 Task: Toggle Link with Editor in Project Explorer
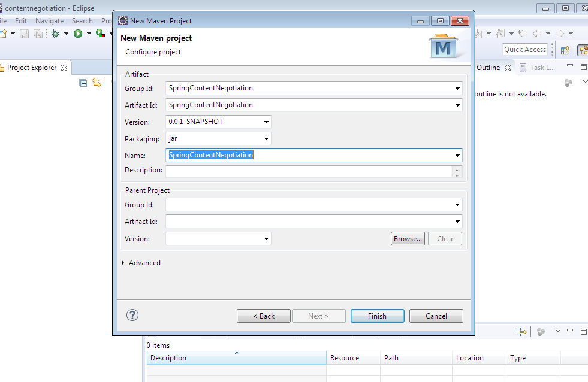(x=96, y=83)
